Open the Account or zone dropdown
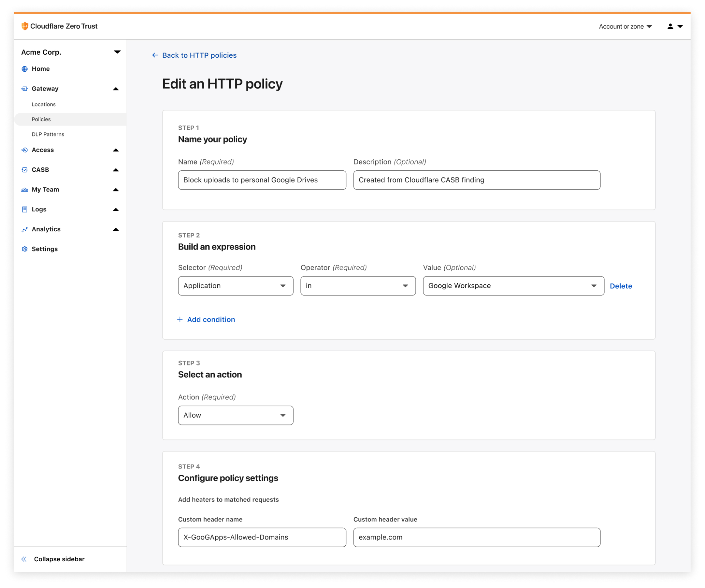Image resolution: width=705 pixels, height=588 pixels. (625, 26)
